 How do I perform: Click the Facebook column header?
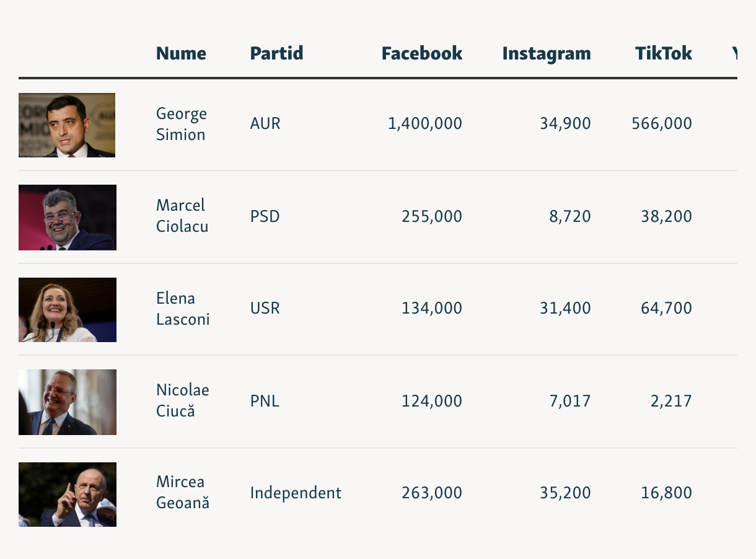pyautogui.click(x=421, y=53)
